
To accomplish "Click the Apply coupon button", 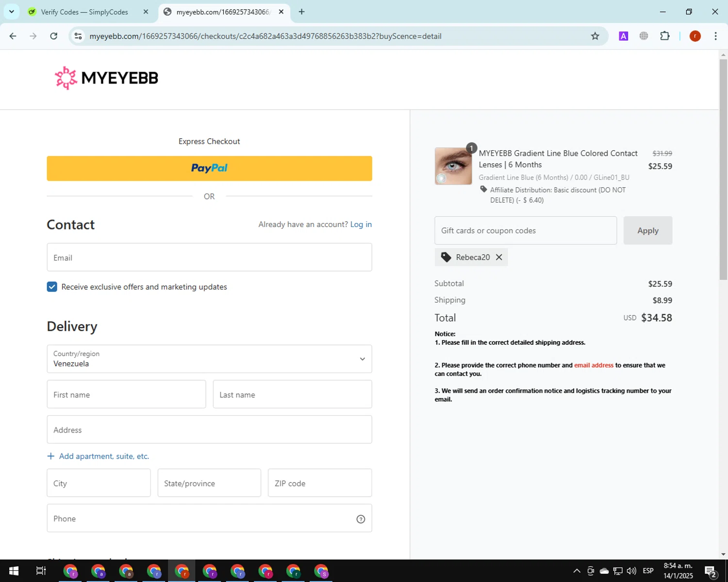I will click(648, 230).
